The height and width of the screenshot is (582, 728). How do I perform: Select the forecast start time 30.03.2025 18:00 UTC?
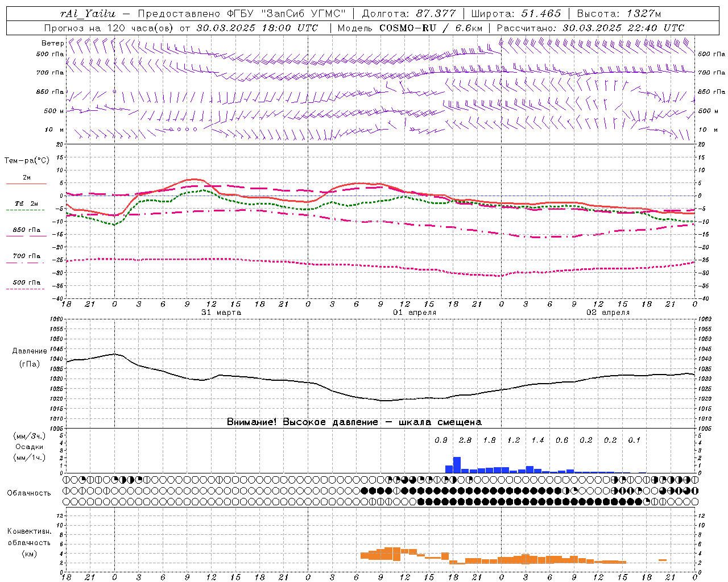pyautogui.click(x=257, y=28)
